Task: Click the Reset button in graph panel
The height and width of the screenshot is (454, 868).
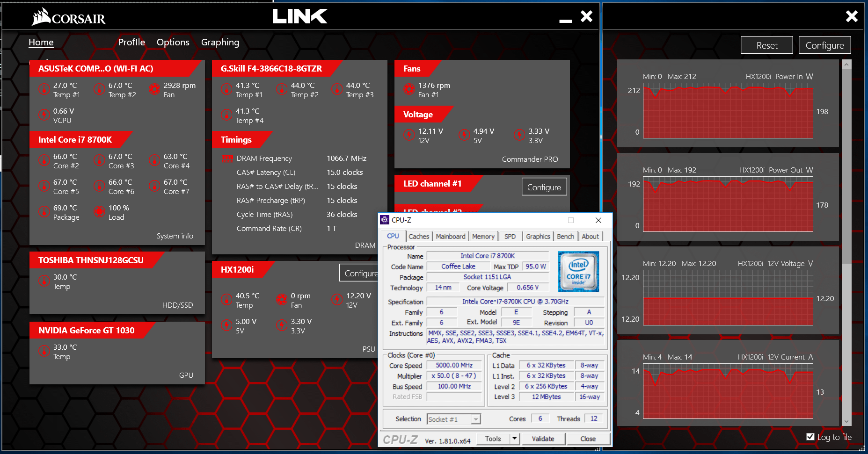Action: point(767,45)
